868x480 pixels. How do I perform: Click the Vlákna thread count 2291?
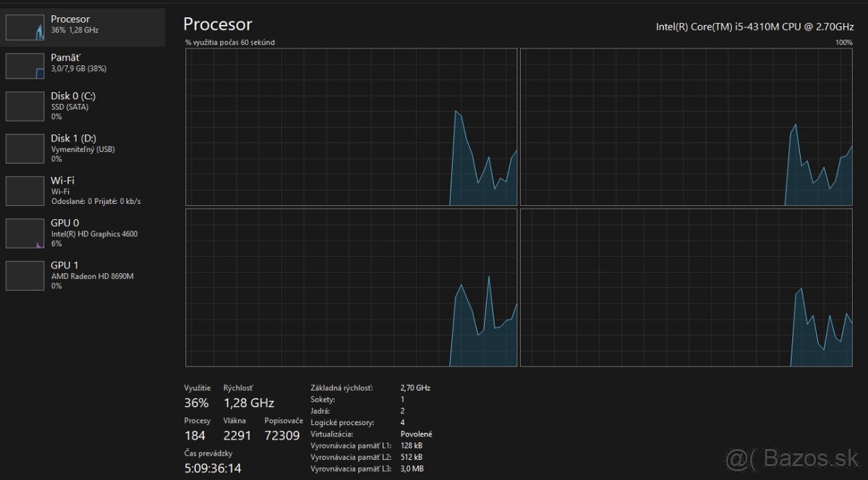tap(237, 435)
